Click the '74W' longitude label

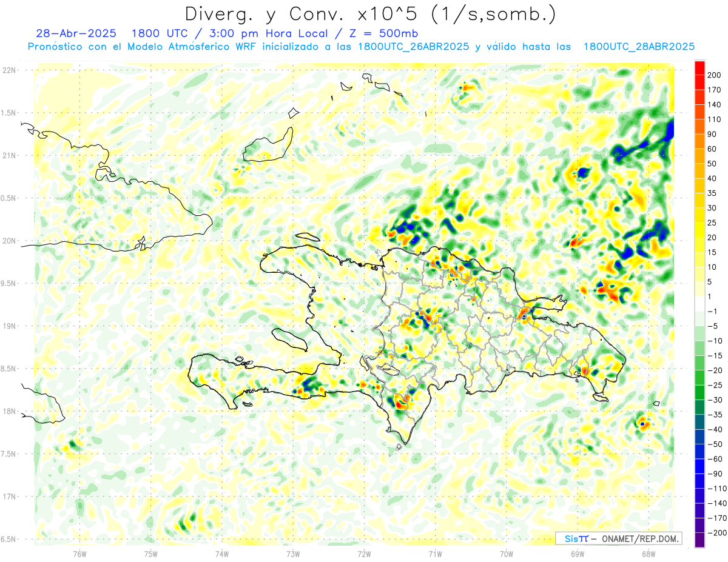click(222, 554)
